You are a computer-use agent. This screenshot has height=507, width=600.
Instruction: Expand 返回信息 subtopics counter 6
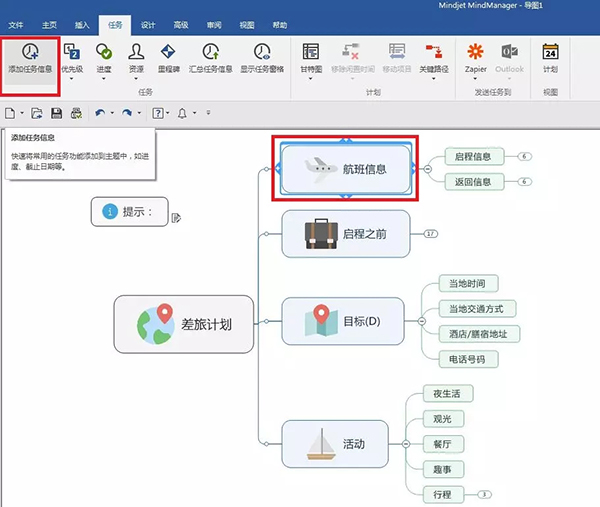tap(525, 182)
